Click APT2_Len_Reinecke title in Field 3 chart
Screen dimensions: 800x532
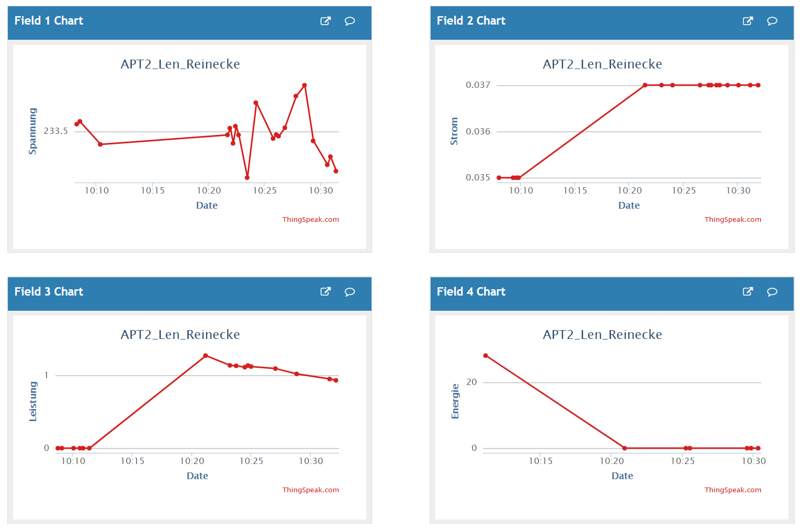(180, 335)
